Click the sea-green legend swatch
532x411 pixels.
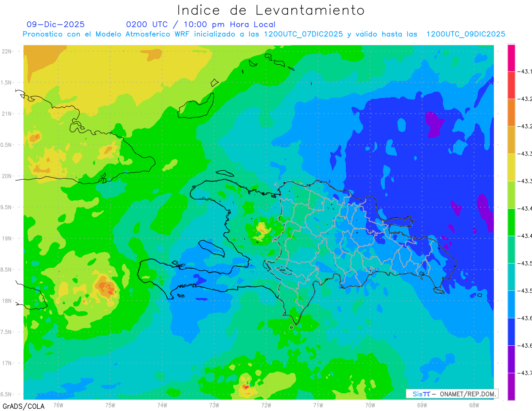(x=511, y=250)
